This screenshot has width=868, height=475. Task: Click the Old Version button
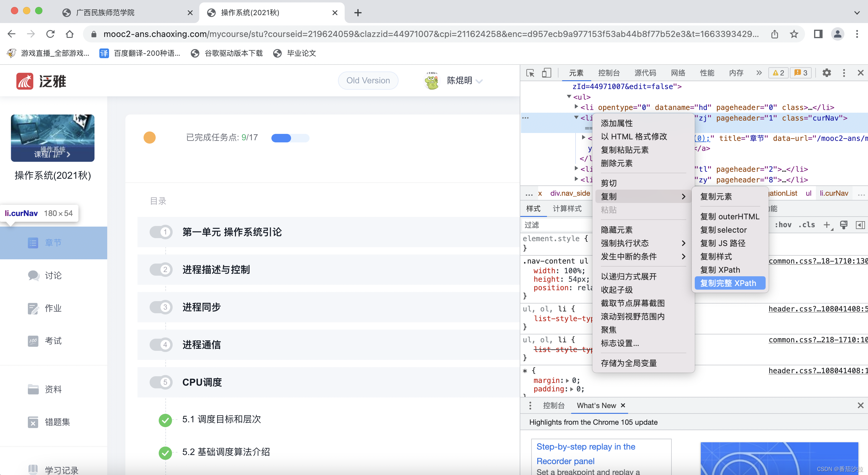[368, 80]
